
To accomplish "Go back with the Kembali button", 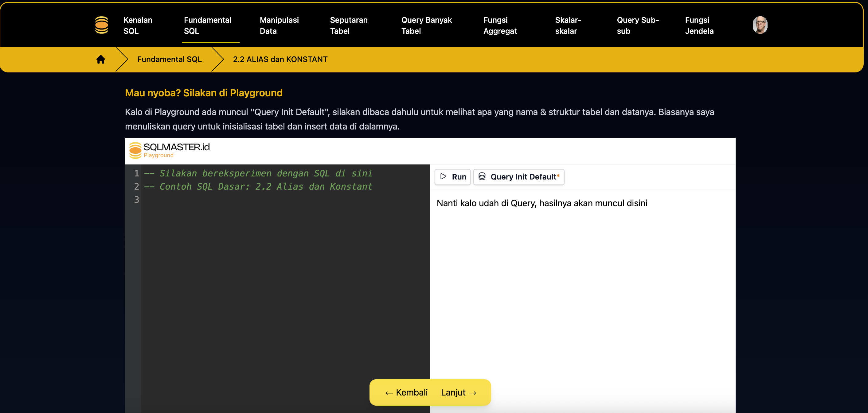I will pyautogui.click(x=406, y=392).
